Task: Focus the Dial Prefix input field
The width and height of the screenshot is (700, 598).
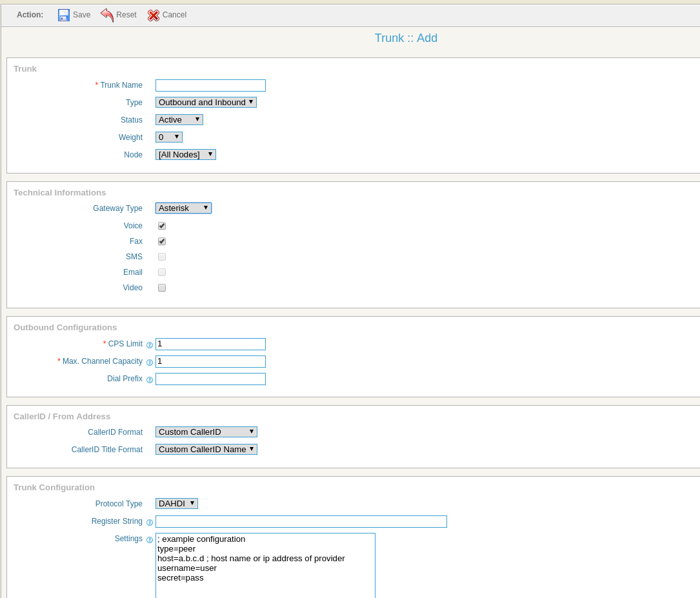Action: pyautogui.click(x=211, y=379)
